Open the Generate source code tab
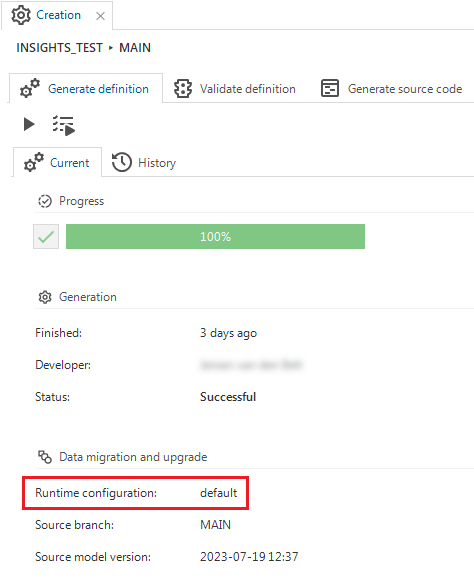The image size is (474, 582). 392,89
